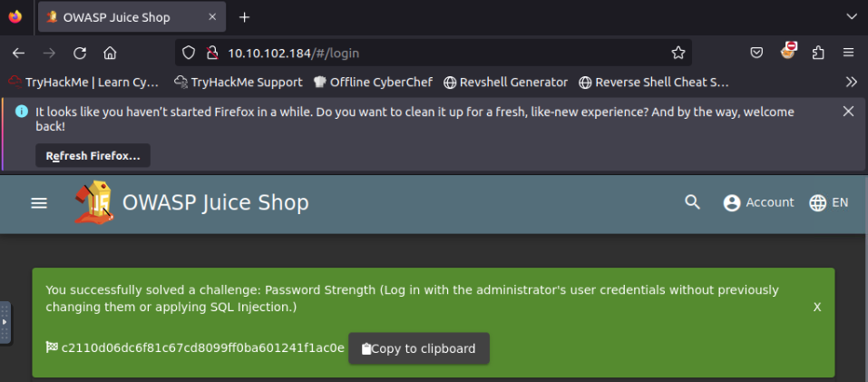The width and height of the screenshot is (868, 382).
Task: Open the Firefox application menu
Action: [848, 53]
